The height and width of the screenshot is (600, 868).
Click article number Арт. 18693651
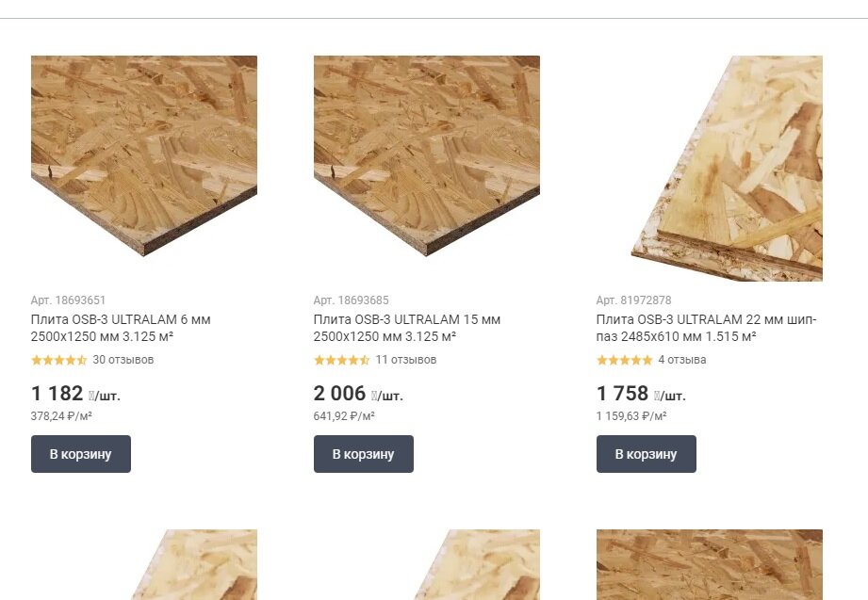(68, 300)
